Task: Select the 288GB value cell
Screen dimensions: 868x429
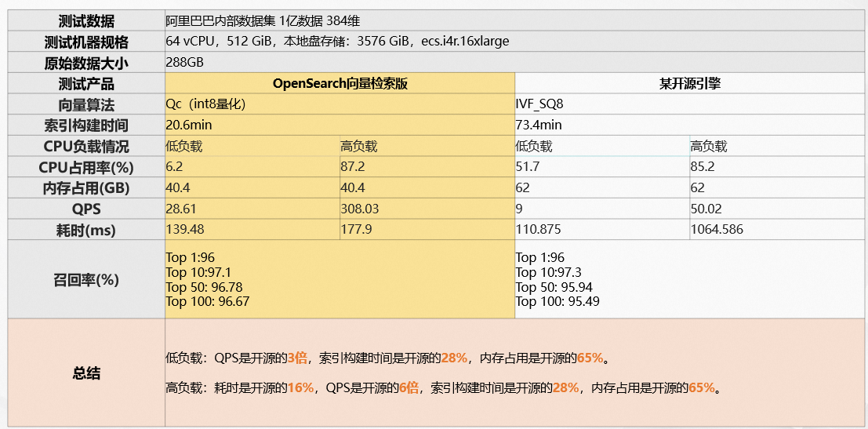Action: (x=515, y=63)
